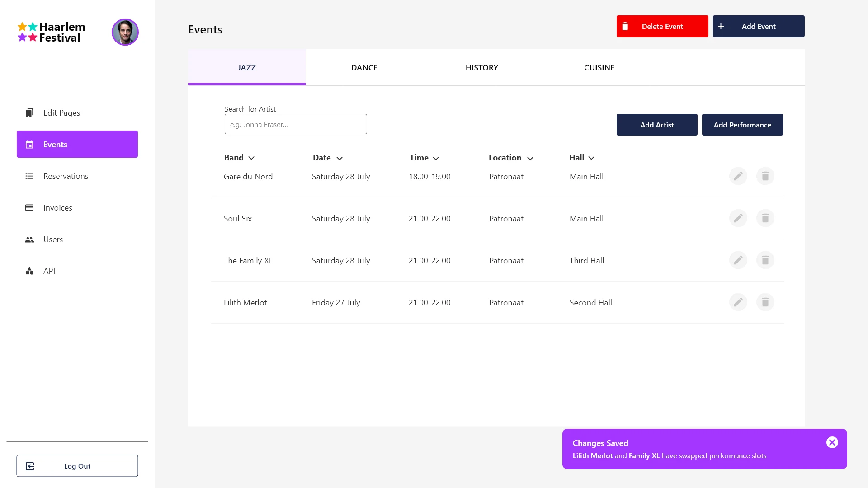Screen dimensions: 868x488
Task: Expand the Date column sort dropdown
Action: pyautogui.click(x=340, y=157)
